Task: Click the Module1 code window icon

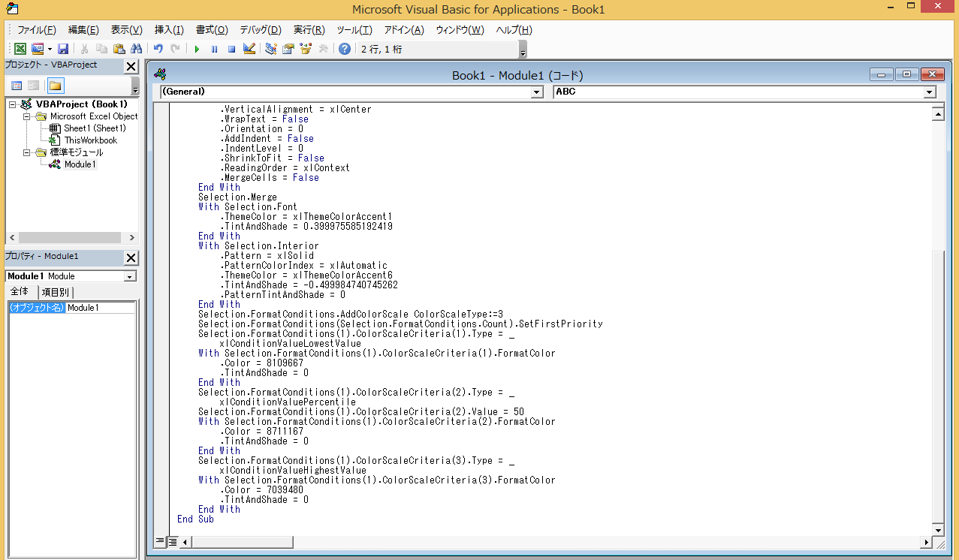Action: tap(159, 74)
